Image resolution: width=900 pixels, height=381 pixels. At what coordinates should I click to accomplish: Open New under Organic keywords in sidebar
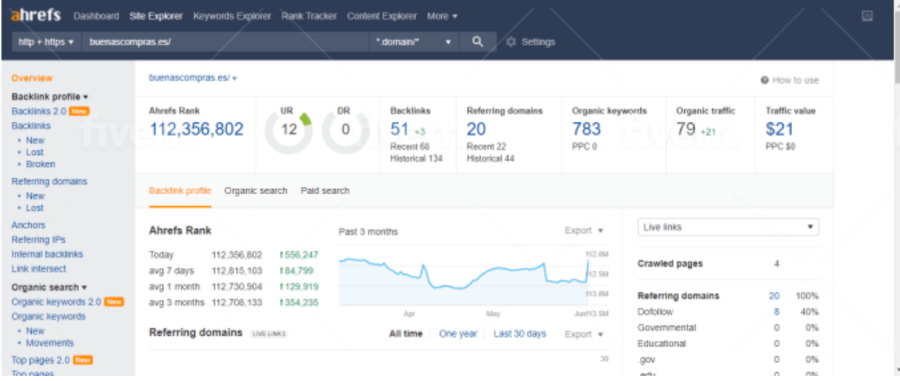[35, 331]
